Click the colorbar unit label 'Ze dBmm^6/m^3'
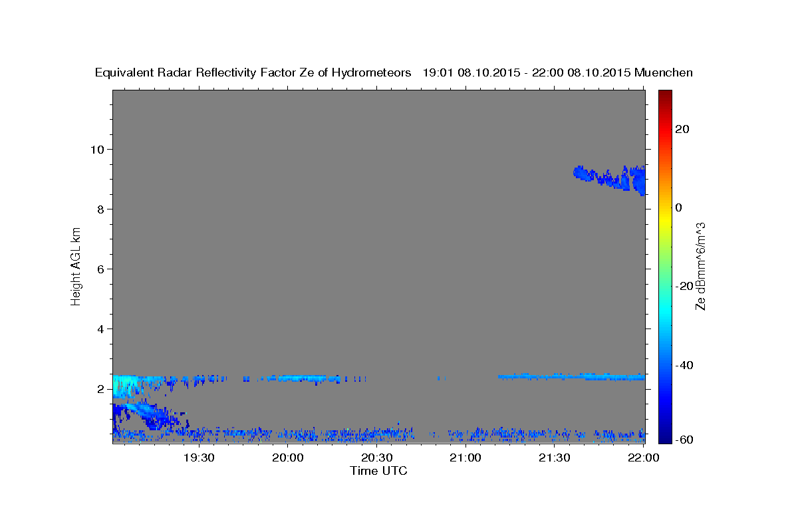This screenshot has height=532, width=798. pos(700,266)
